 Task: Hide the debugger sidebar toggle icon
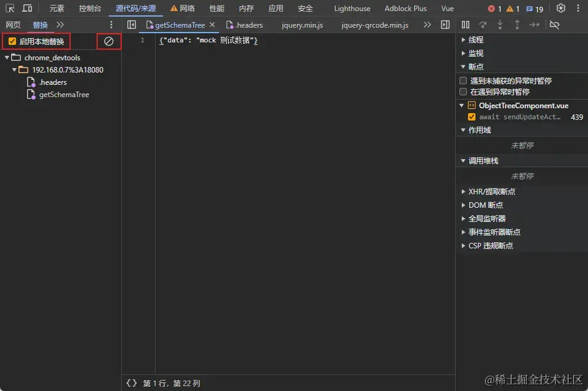tap(445, 25)
